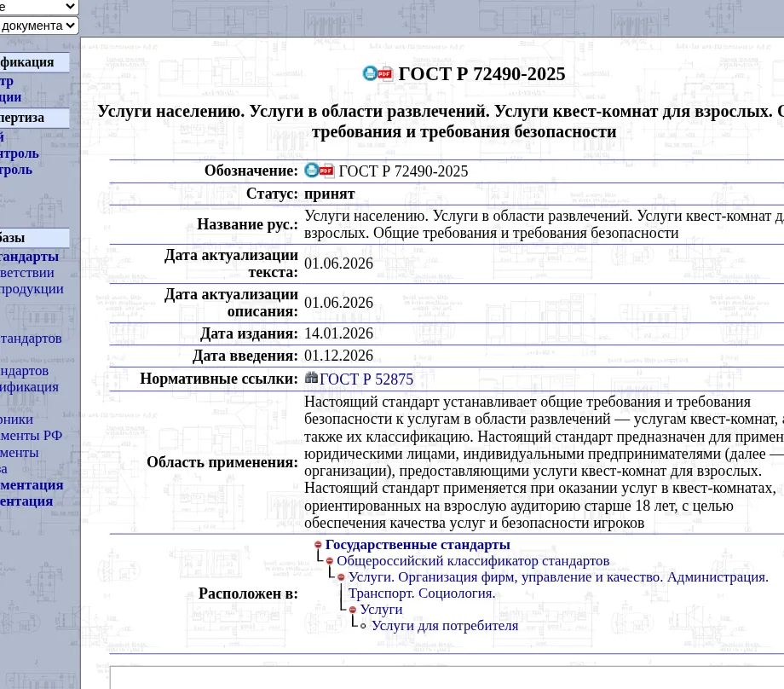Viewport: 784px width, 689px height.
Task: Open the Общероссийский классификатор стандартов link
Action: coord(473,561)
